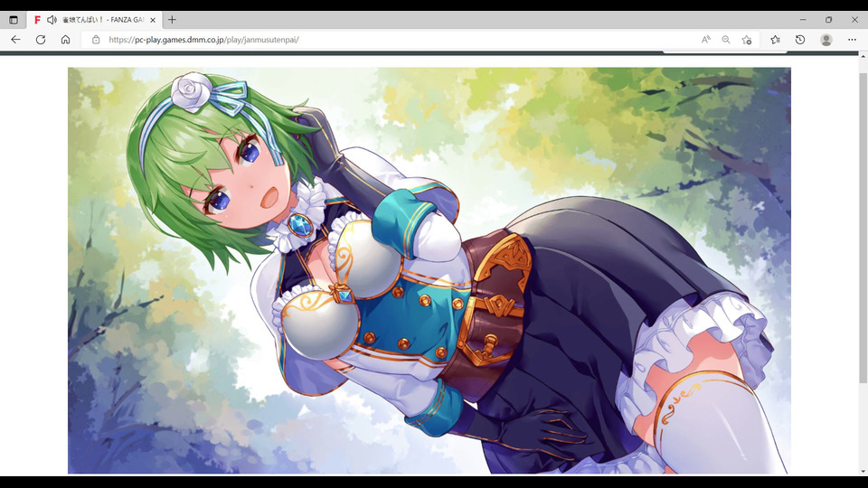Mute the tab audio speaker icon
Viewport: 868px width, 488px height.
point(52,20)
